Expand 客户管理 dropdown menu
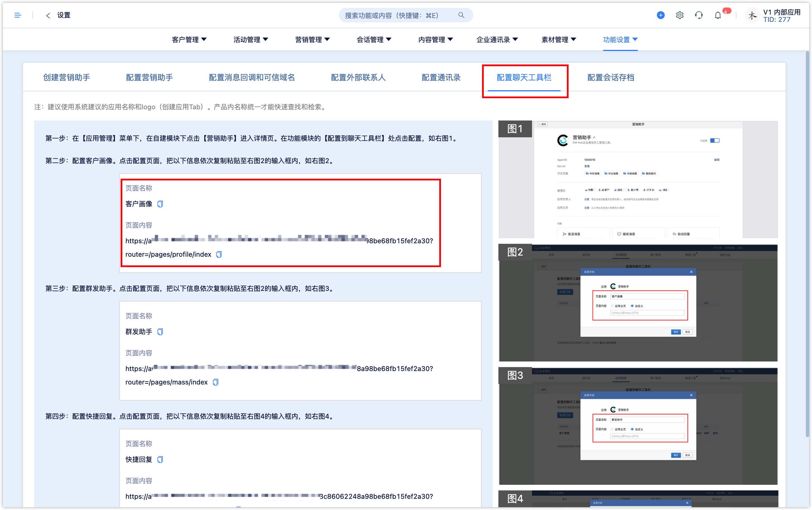The image size is (812, 510). click(x=189, y=40)
